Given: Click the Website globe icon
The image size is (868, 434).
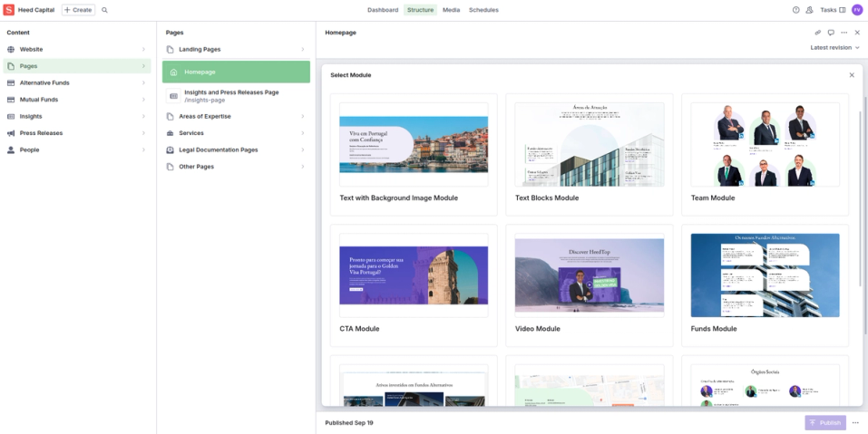Looking at the screenshot, I should [11, 49].
